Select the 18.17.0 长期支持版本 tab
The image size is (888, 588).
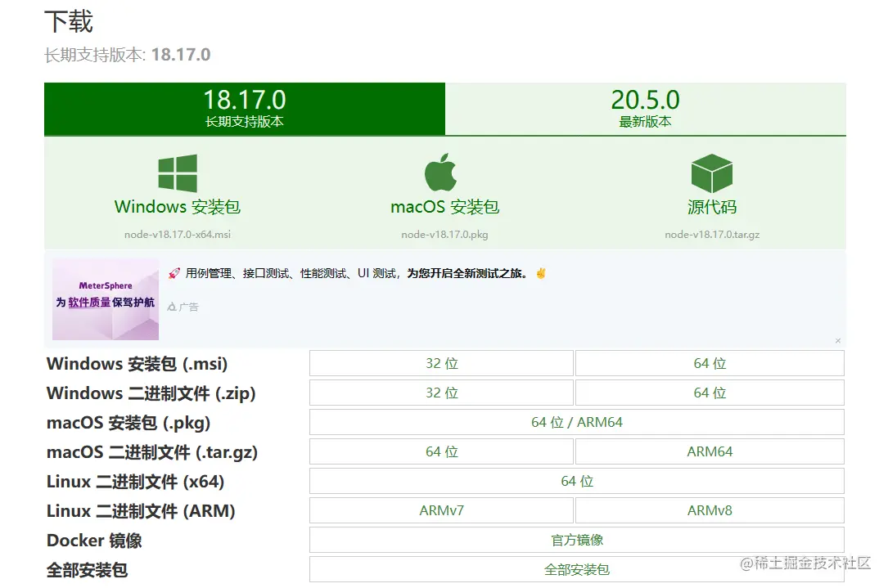pyautogui.click(x=243, y=107)
